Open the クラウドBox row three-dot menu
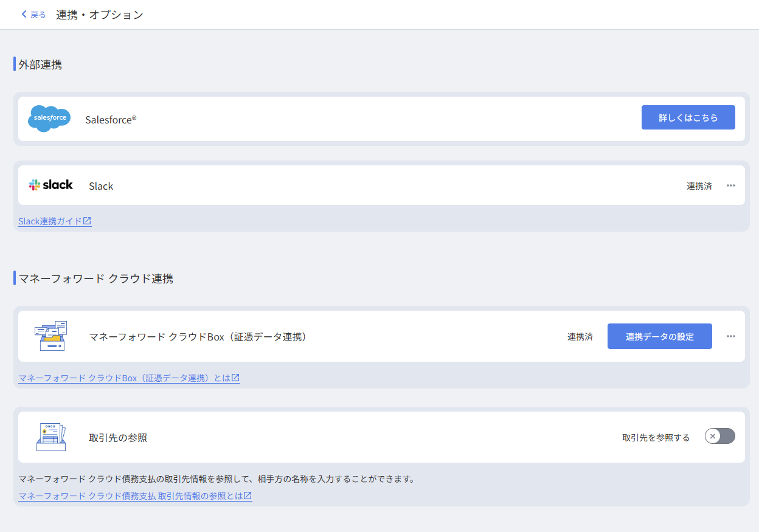Image resolution: width=759 pixels, height=532 pixels. (731, 336)
